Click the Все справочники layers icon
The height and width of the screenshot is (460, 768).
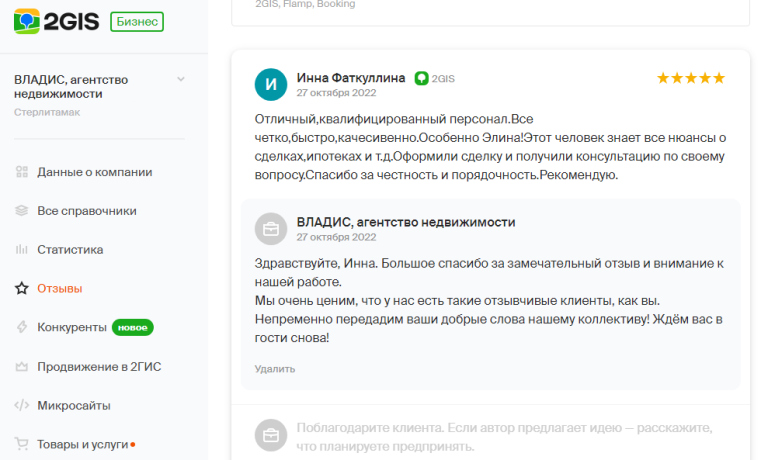pyautogui.click(x=22, y=211)
